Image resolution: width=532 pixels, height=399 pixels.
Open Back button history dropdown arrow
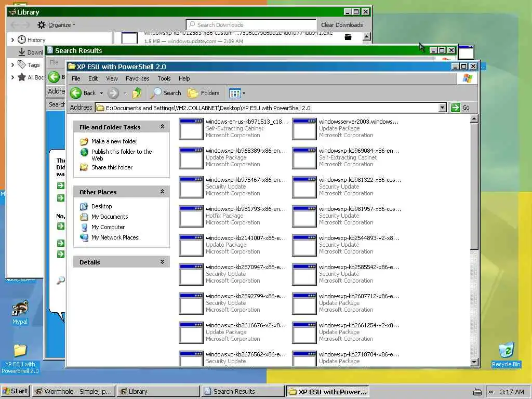(101, 93)
